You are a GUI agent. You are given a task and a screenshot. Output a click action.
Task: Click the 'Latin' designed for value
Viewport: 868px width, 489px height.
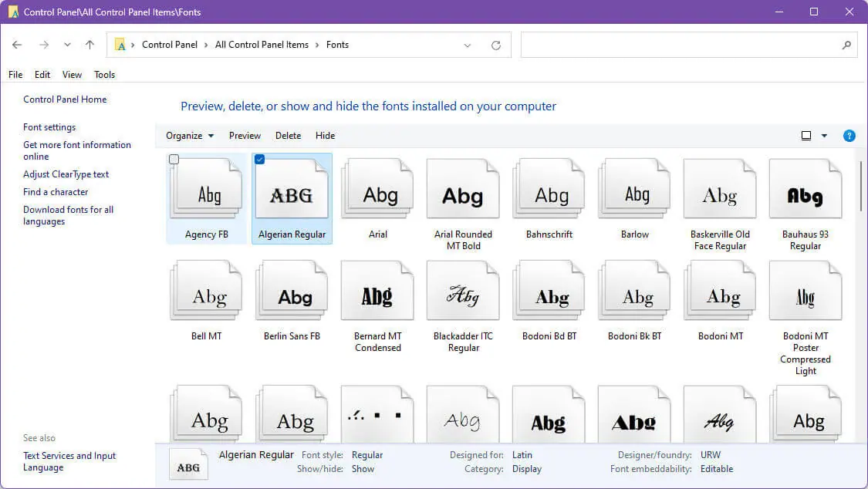point(522,455)
